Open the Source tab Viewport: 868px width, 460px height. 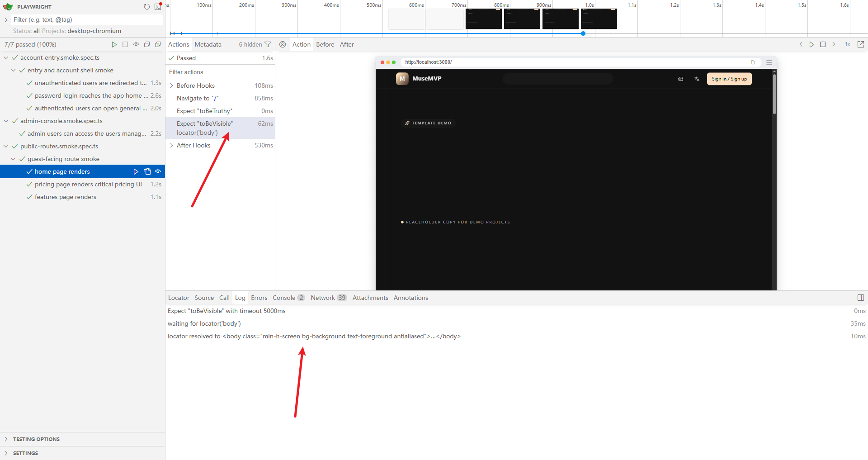pyautogui.click(x=204, y=298)
